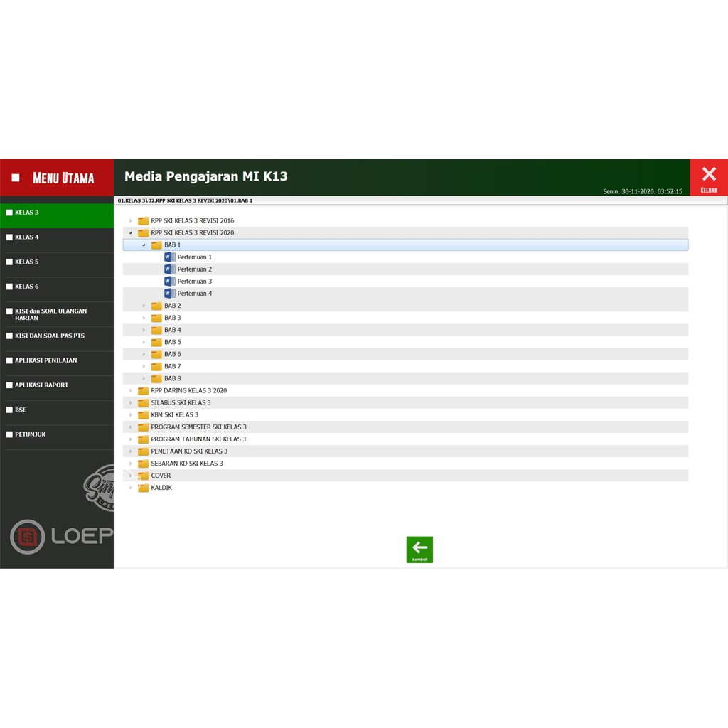
Task: Select KELAS 4 in the sidebar
Action: click(27, 237)
